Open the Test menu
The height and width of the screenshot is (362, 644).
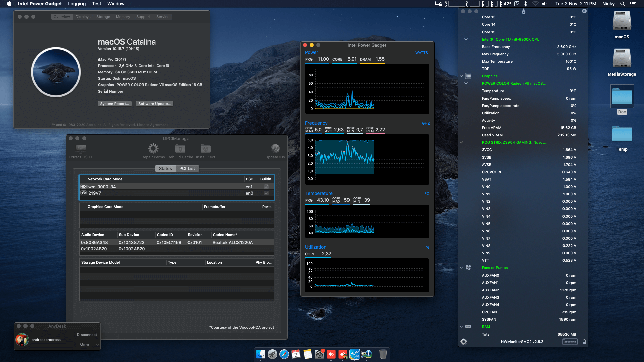[97, 4]
